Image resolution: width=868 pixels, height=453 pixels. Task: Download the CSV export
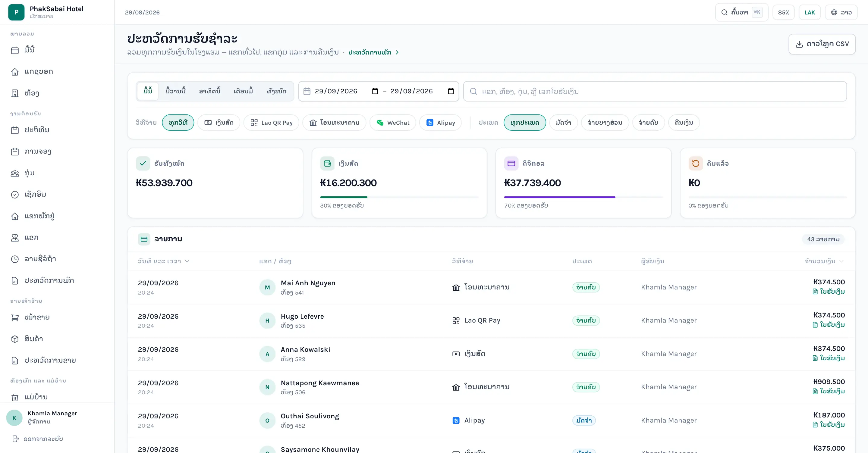point(822,44)
